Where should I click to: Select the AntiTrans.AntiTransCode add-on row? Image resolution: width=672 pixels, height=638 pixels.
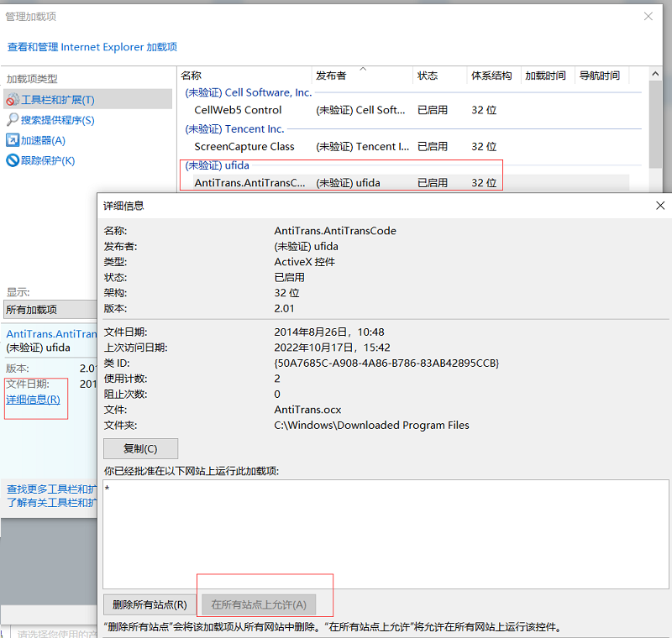[x=249, y=182]
